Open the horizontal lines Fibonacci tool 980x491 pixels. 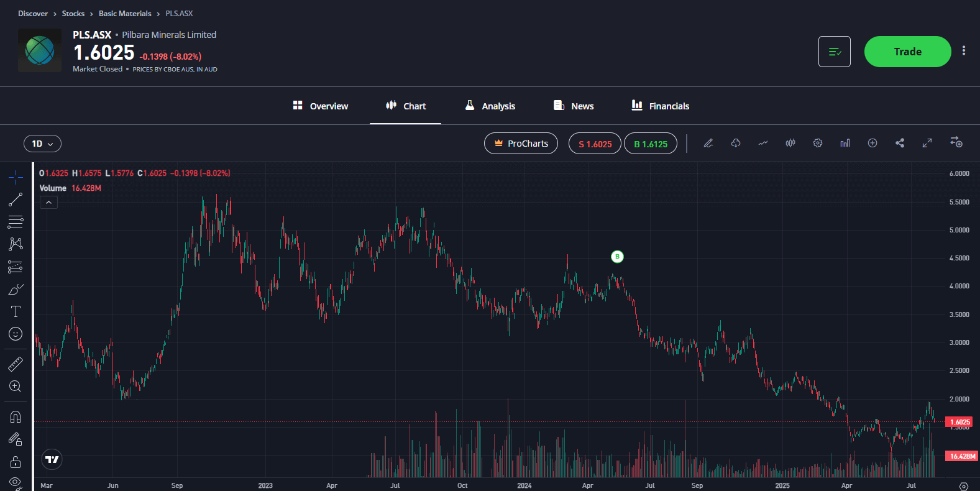click(16, 222)
